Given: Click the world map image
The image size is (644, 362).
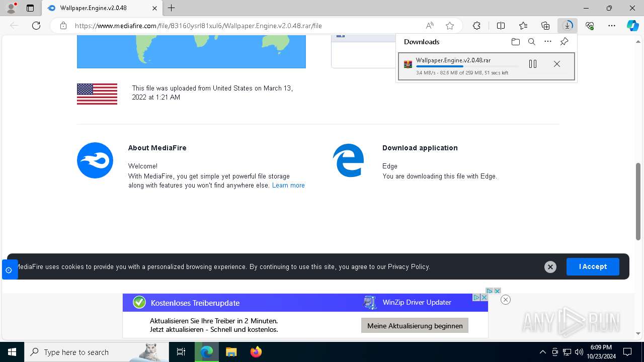Looking at the screenshot, I should (191, 52).
